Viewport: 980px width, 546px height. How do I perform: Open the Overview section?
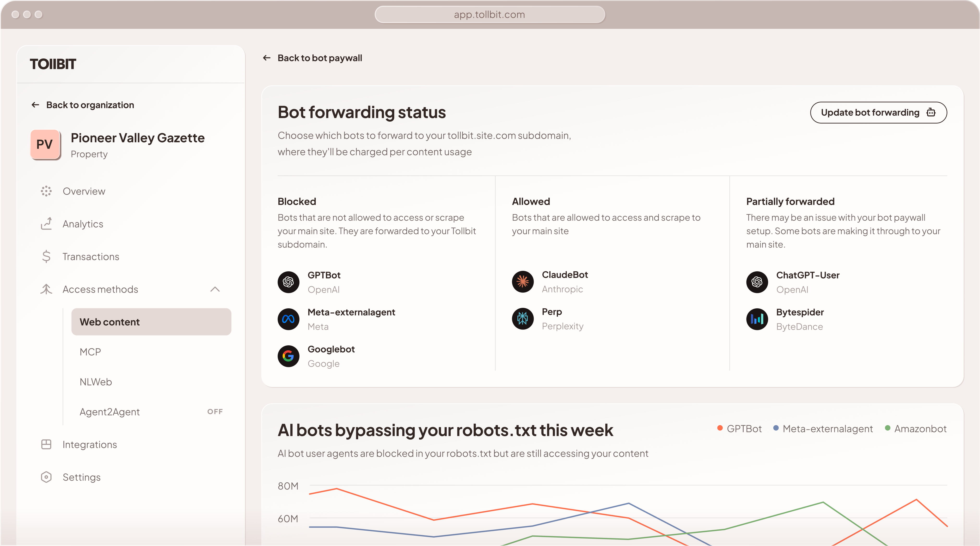tap(46, 191)
